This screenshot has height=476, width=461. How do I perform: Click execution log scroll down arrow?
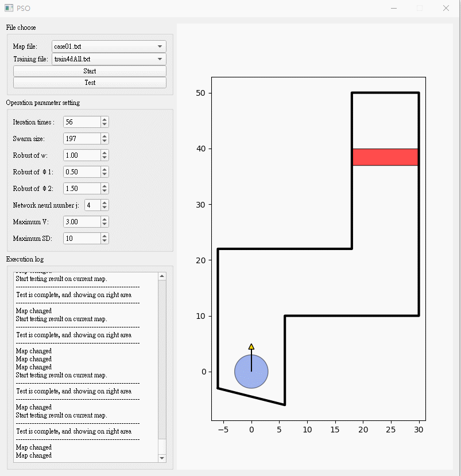[x=162, y=458]
